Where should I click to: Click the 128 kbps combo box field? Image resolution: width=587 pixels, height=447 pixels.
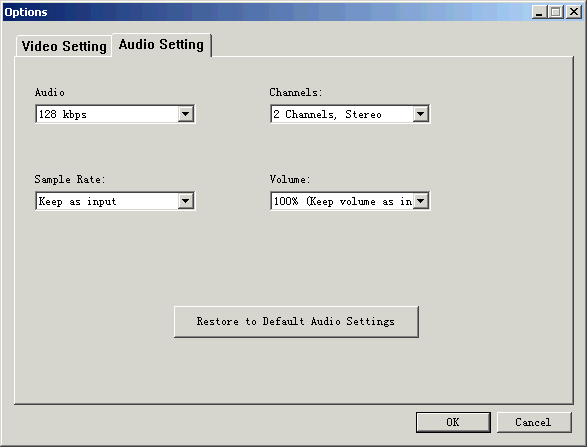pyautogui.click(x=115, y=114)
